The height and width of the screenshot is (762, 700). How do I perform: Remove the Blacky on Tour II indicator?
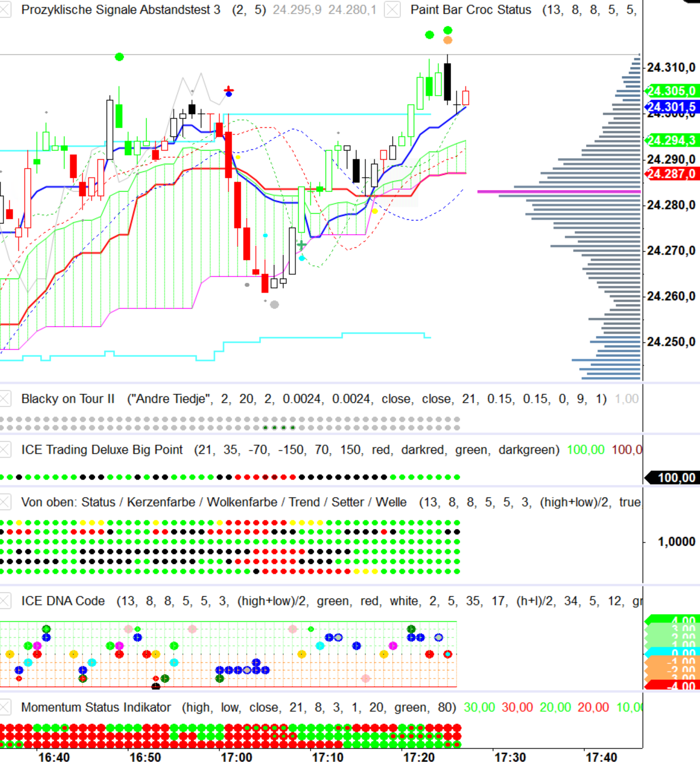click(x=5, y=399)
